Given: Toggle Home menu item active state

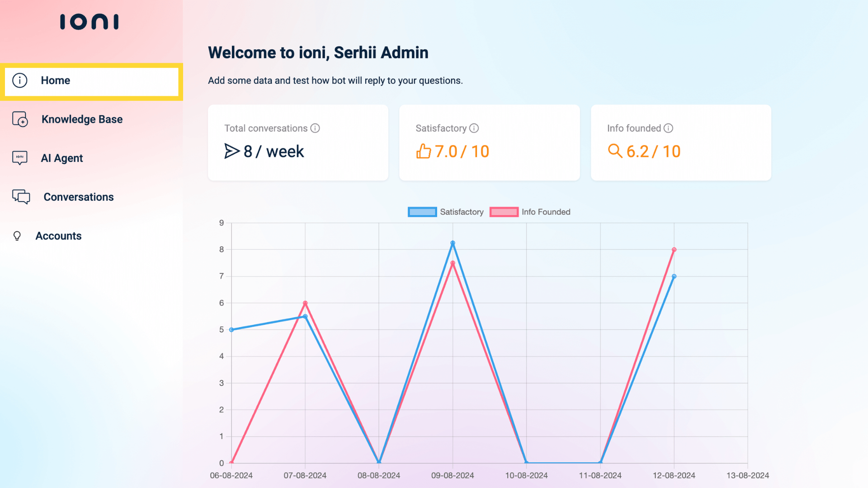Looking at the screenshot, I should (x=91, y=80).
